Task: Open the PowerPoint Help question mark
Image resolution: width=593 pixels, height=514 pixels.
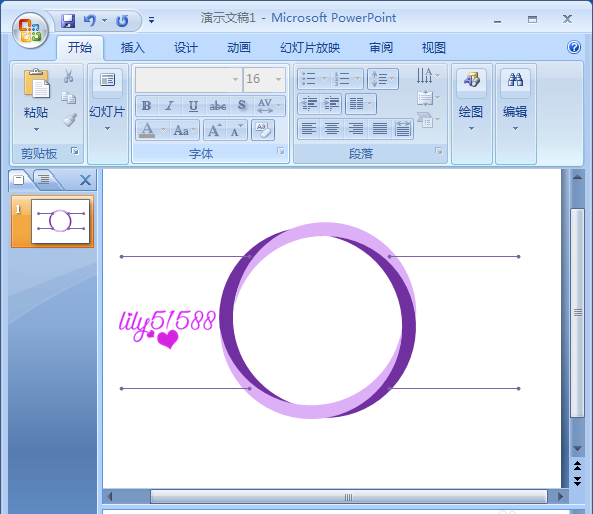Action: point(574,47)
